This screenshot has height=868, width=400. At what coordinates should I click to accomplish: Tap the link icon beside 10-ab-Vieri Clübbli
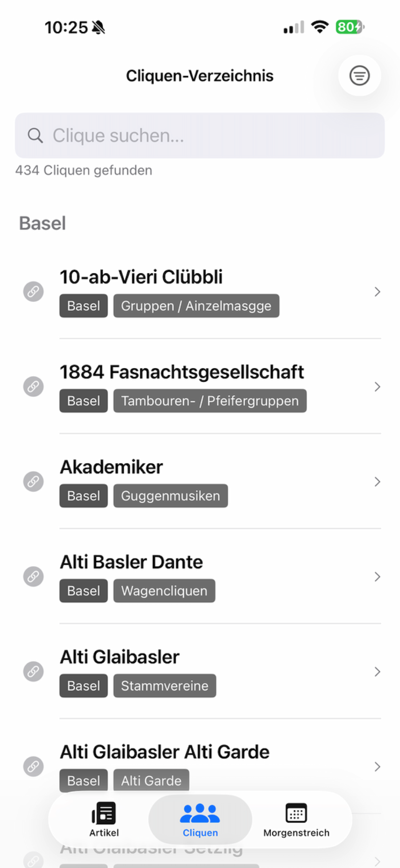click(33, 292)
